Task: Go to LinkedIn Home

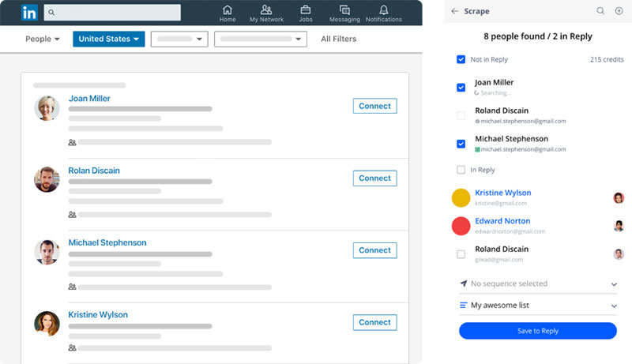Action: (x=228, y=13)
